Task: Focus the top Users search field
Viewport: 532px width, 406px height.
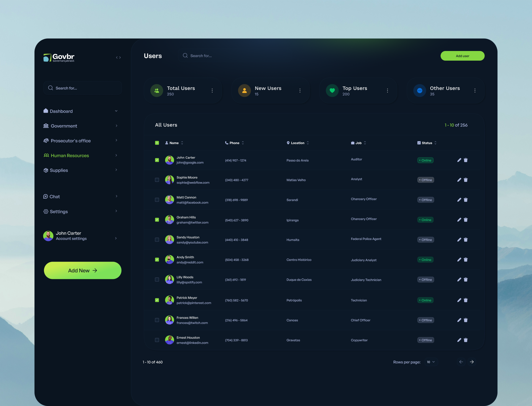Action: [234, 56]
